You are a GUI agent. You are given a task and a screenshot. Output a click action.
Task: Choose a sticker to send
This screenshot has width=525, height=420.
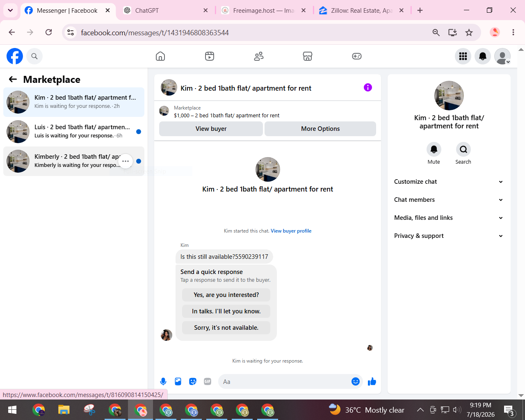193,382
